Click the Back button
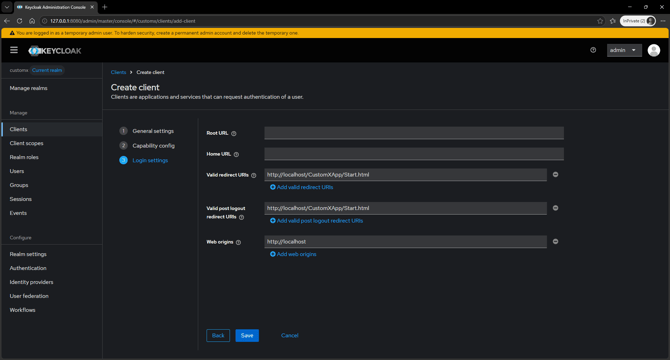 point(218,336)
